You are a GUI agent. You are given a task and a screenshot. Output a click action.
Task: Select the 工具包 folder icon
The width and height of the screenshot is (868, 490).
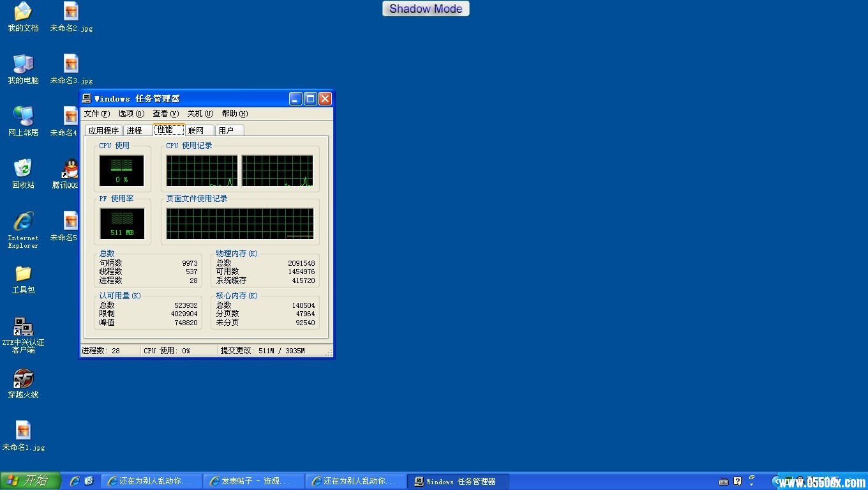point(23,273)
